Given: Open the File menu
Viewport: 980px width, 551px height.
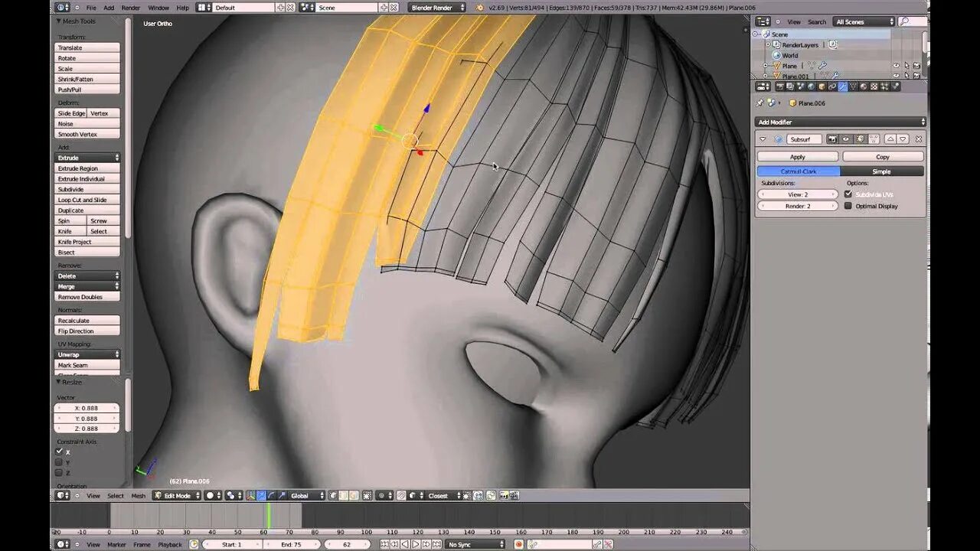Looking at the screenshot, I should [x=91, y=8].
